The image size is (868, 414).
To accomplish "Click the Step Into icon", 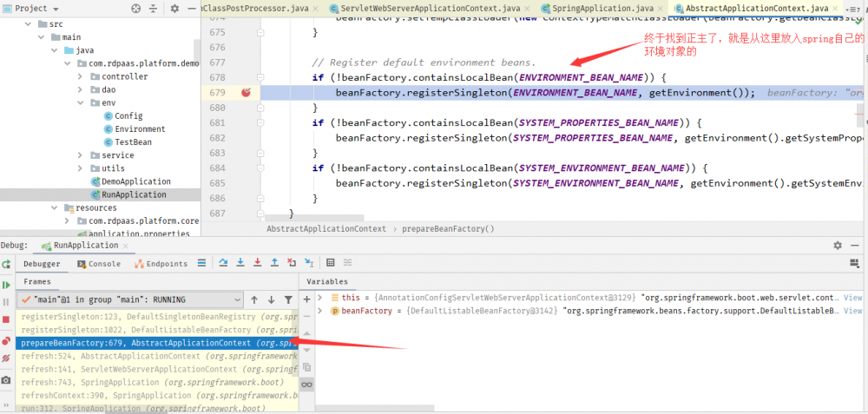I will (x=240, y=262).
